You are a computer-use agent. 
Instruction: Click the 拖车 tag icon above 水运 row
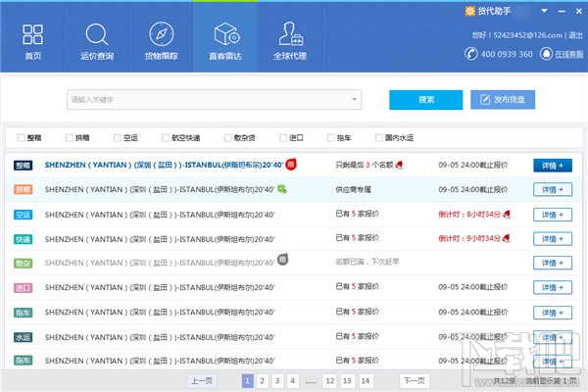23,313
